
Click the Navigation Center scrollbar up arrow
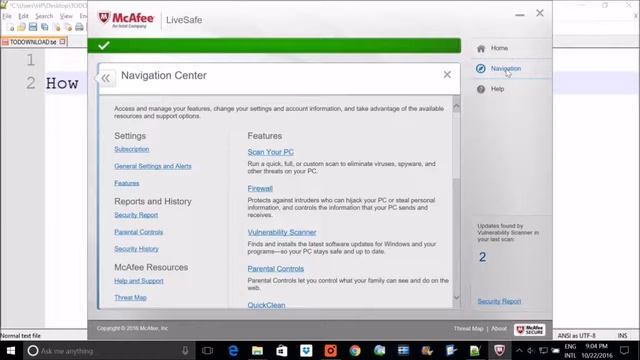coord(456,107)
